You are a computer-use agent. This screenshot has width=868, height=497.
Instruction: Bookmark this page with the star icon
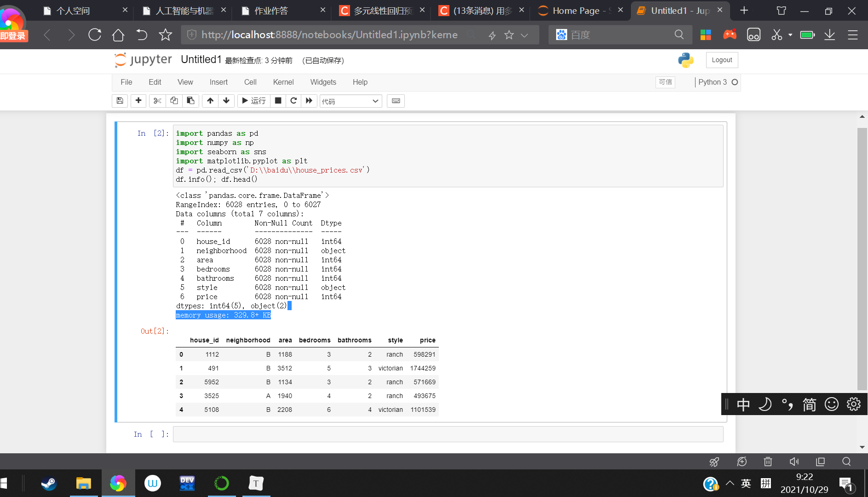pos(165,35)
